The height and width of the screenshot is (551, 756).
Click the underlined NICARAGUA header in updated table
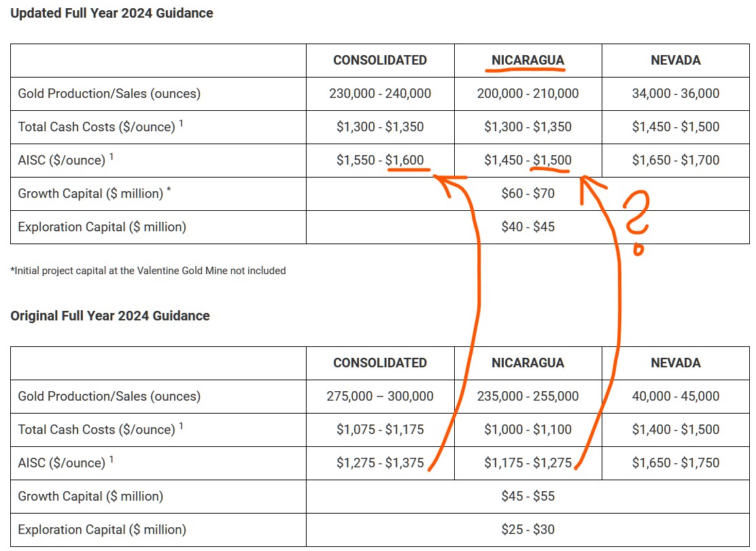pyautogui.click(x=528, y=61)
